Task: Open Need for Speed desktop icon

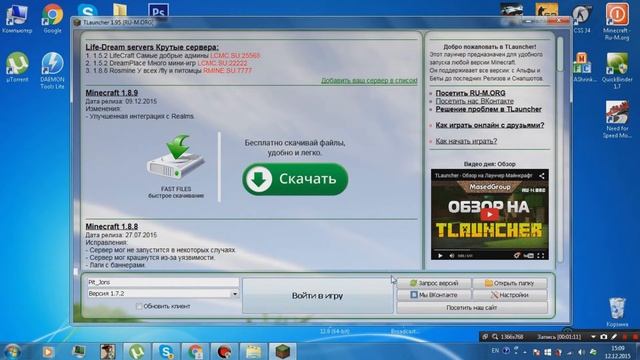Action: point(617,119)
